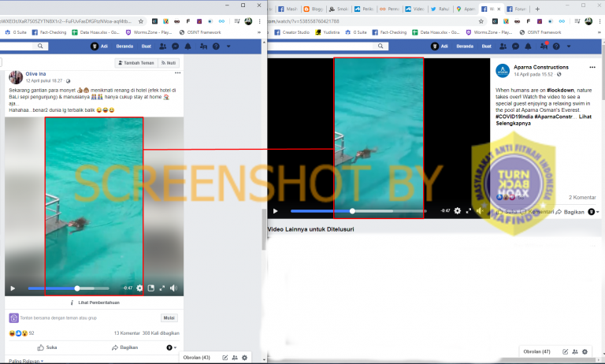Open OSINT Framework bookmark in right browser
Image resolution: width=605 pixels, height=364 pixels.
pyautogui.click(x=540, y=32)
